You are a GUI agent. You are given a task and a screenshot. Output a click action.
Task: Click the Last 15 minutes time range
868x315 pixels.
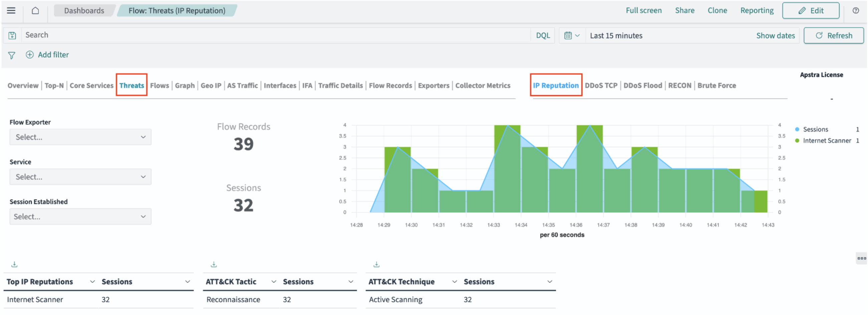click(x=616, y=35)
